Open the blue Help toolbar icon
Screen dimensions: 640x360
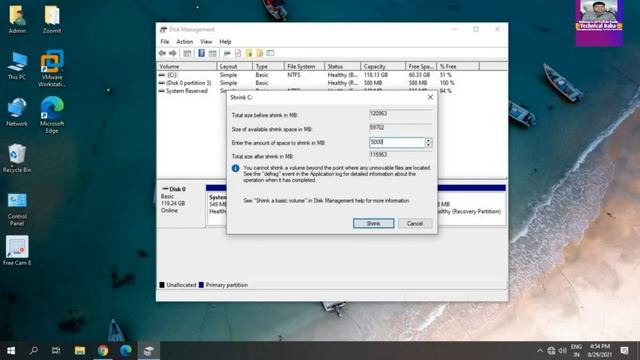coord(201,53)
